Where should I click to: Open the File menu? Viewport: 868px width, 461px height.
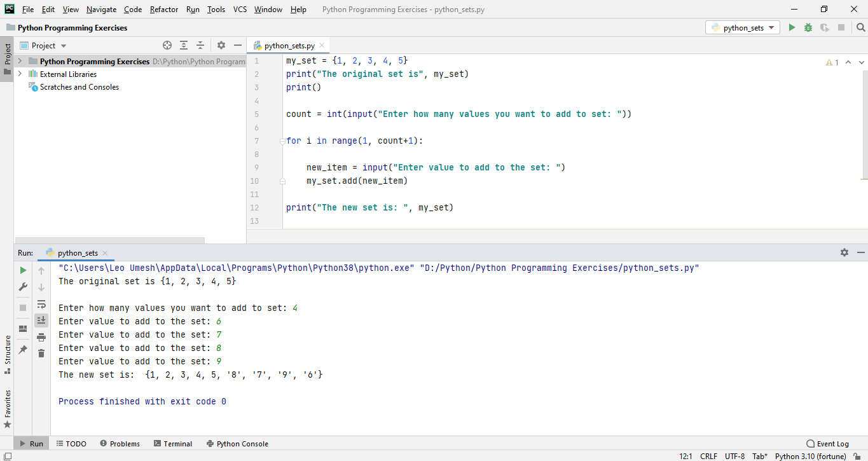point(28,10)
